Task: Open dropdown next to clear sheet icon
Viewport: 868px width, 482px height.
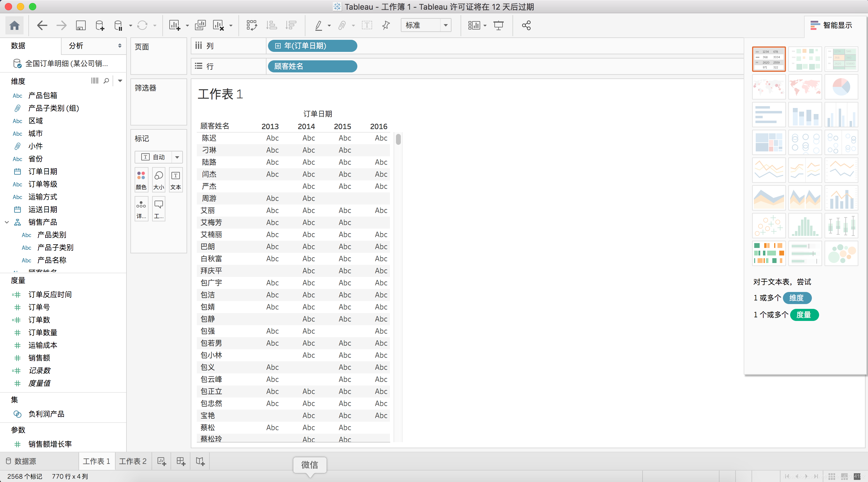Action: (231, 26)
